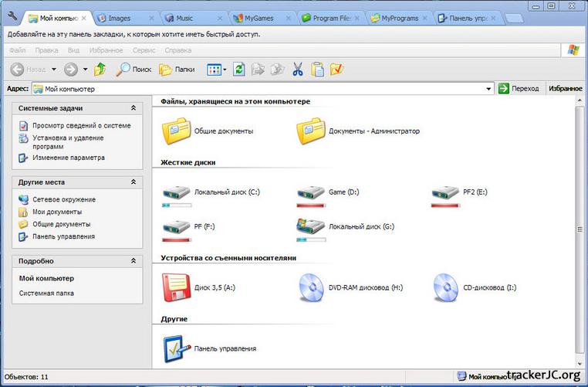Open the DVD-RAM дисковод (H:) drive
Viewport: 588px width, 387px height.
(x=312, y=287)
